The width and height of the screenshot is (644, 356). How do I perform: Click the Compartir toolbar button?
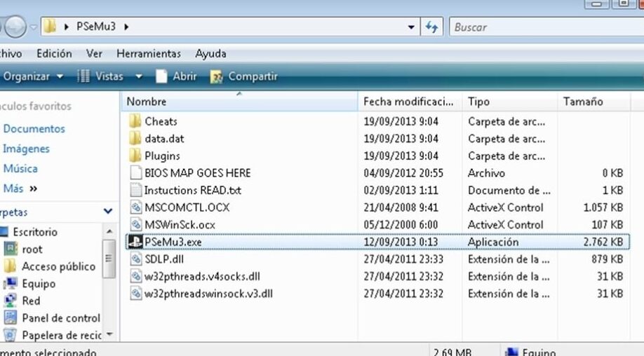[244, 76]
